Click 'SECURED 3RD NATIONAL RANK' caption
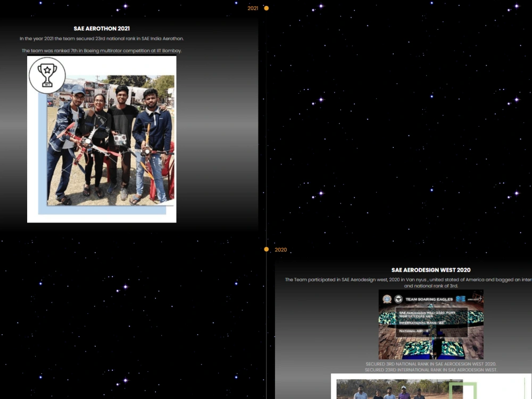This screenshot has width=532, height=399. coord(431,364)
